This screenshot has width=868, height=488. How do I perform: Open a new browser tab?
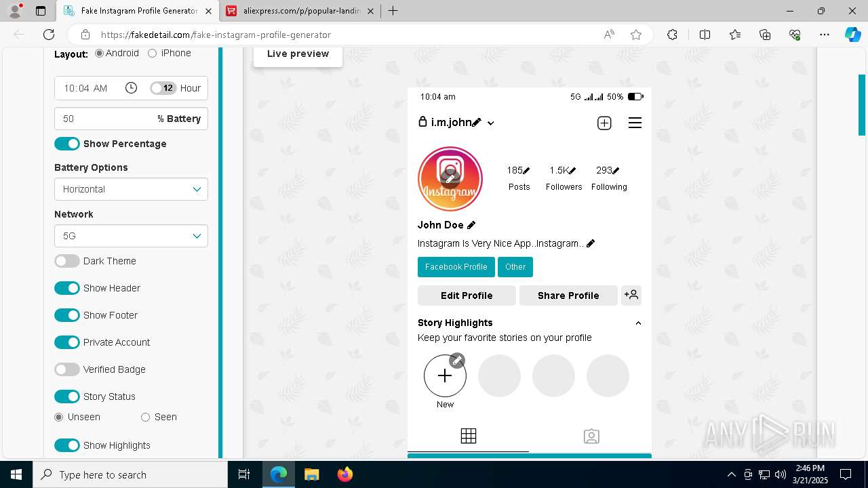click(x=393, y=11)
